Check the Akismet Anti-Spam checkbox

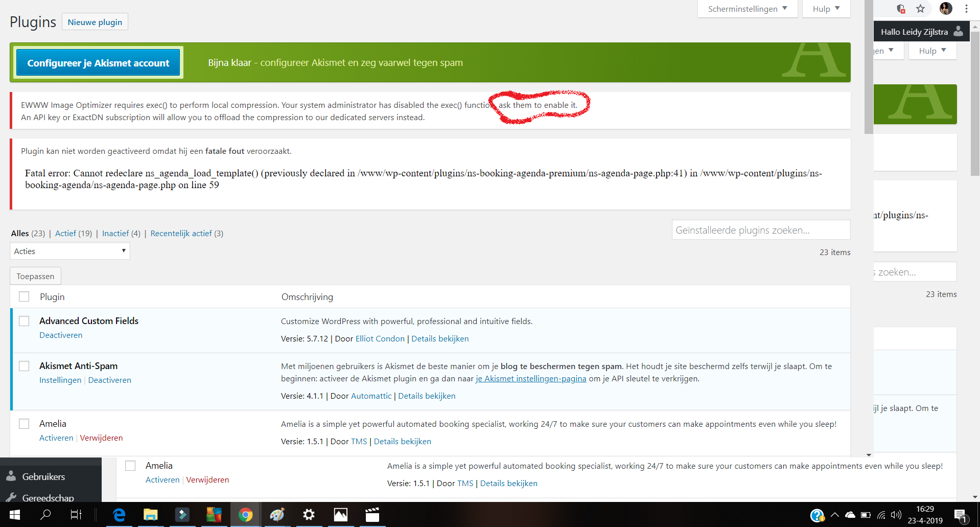[x=24, y=366]
